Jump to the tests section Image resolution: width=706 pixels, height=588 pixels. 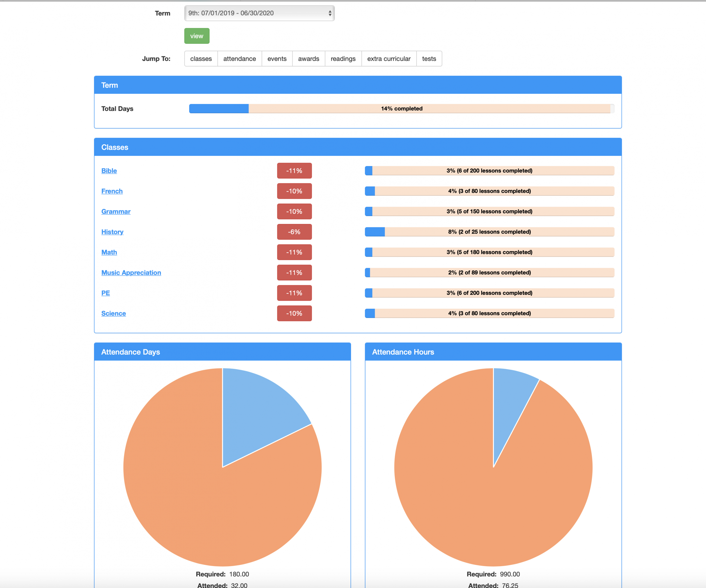click(429, 59)
